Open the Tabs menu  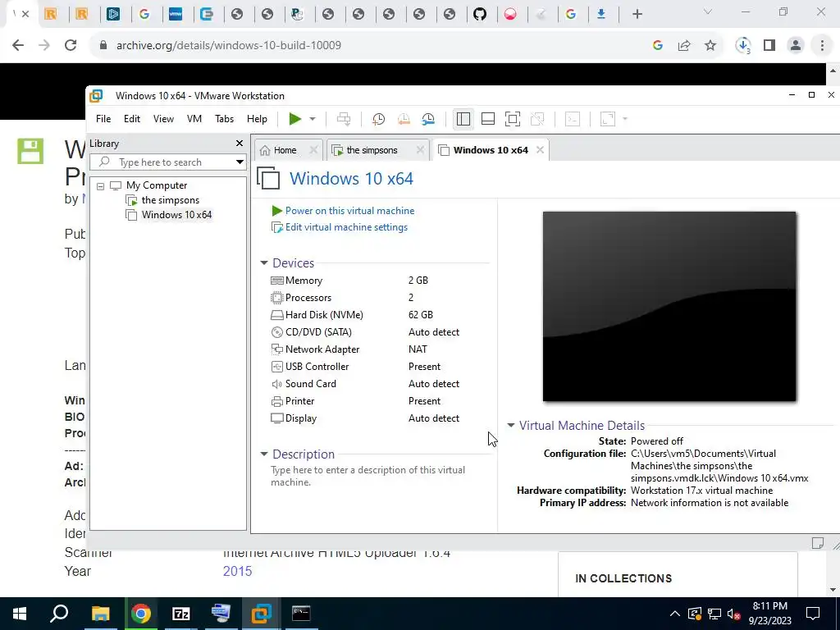225,119
